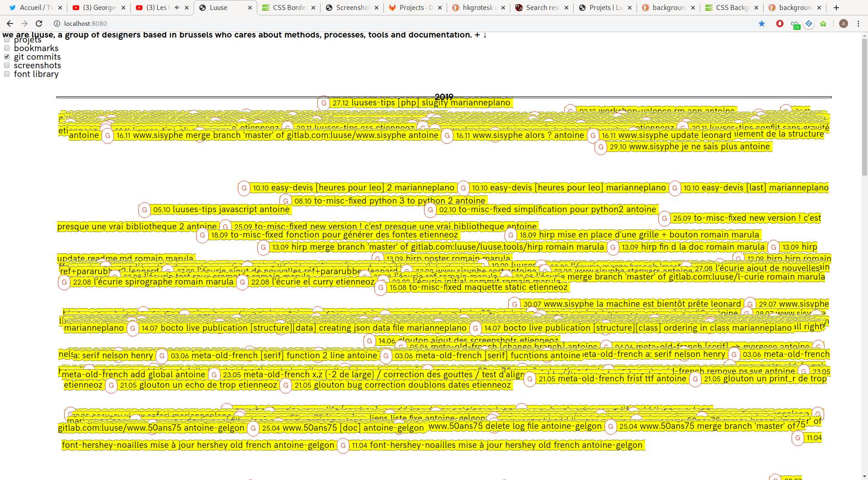
Task: Expand intro text with the red down arrow
Action: [485, 35]
